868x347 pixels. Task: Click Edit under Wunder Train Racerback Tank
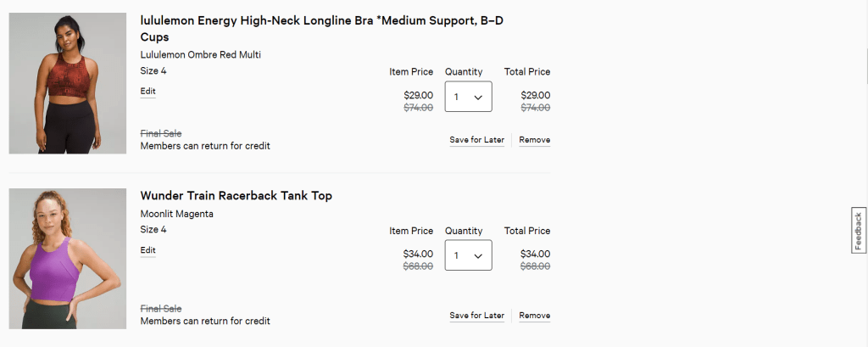(148, 250)
